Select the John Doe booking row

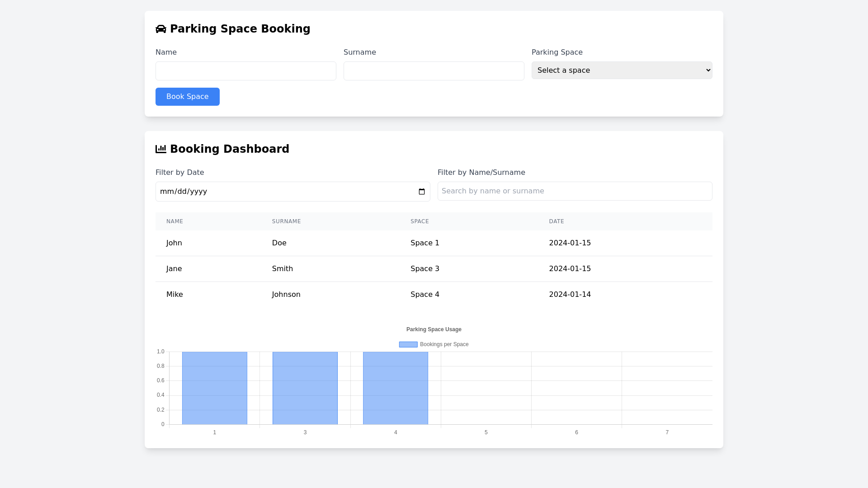click(x=434, y=243)
